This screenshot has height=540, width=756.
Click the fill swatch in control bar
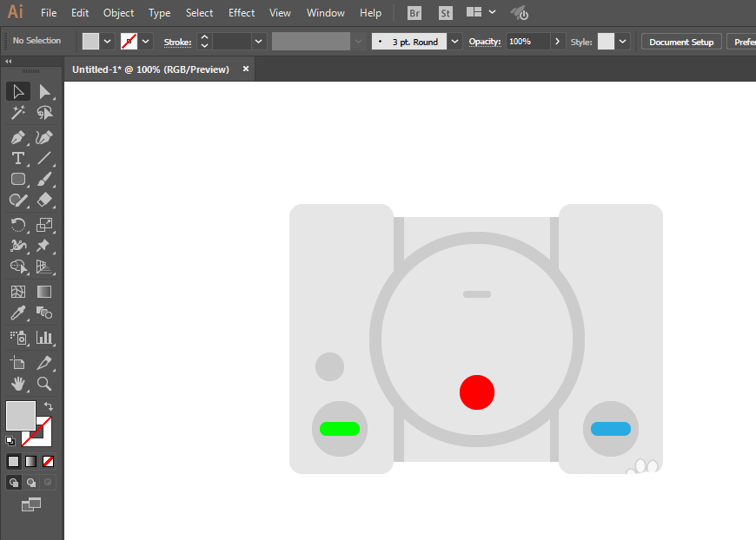(x=90, y=42)
